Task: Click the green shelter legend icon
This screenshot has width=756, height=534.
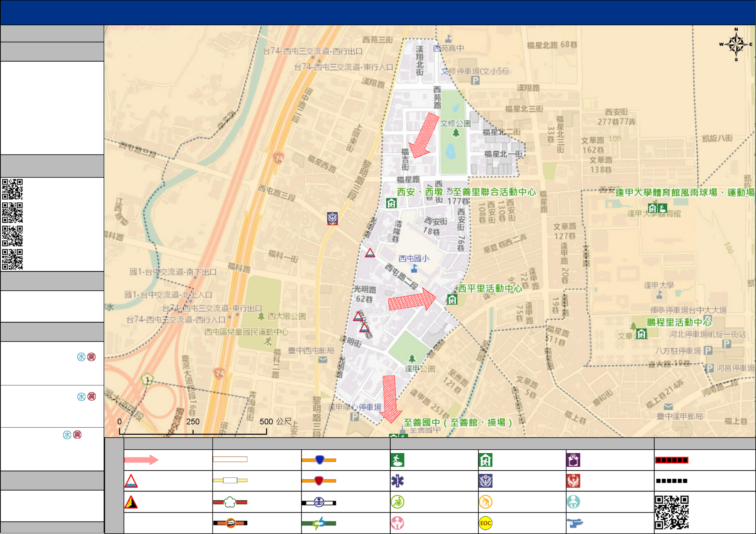Action: click(486, 460)
